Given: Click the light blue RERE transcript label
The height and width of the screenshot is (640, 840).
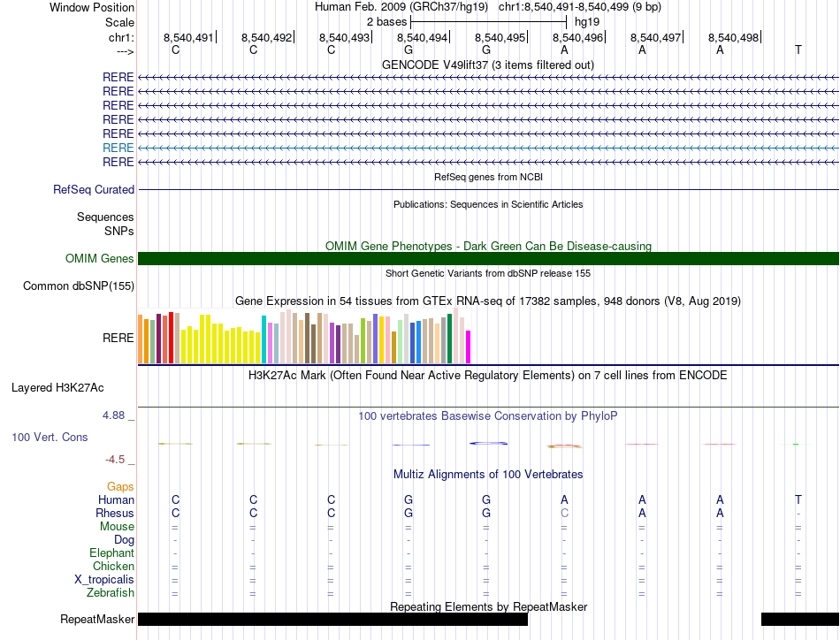Looking at the screenshot, I should (118, 148).
